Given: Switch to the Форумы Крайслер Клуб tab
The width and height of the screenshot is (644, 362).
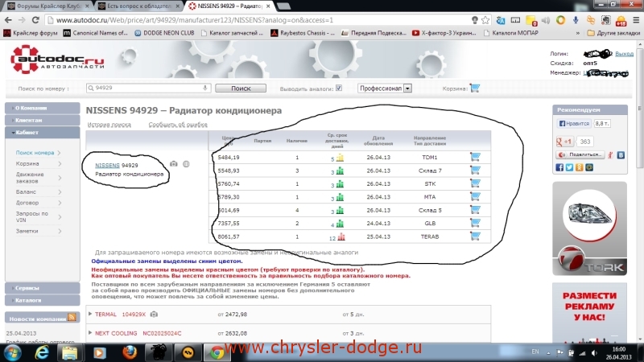Looking at the screenshot, I should (x=48, y=6).
